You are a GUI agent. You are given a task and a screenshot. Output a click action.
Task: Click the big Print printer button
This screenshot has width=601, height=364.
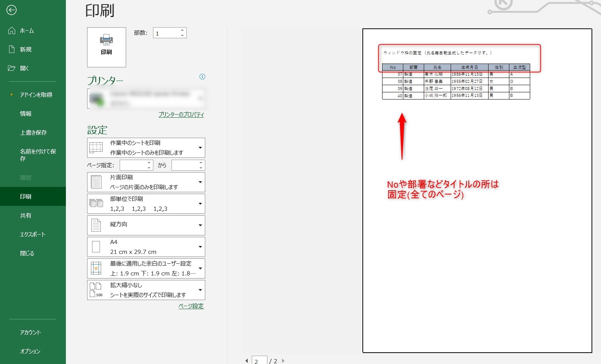tap(106, 47)
